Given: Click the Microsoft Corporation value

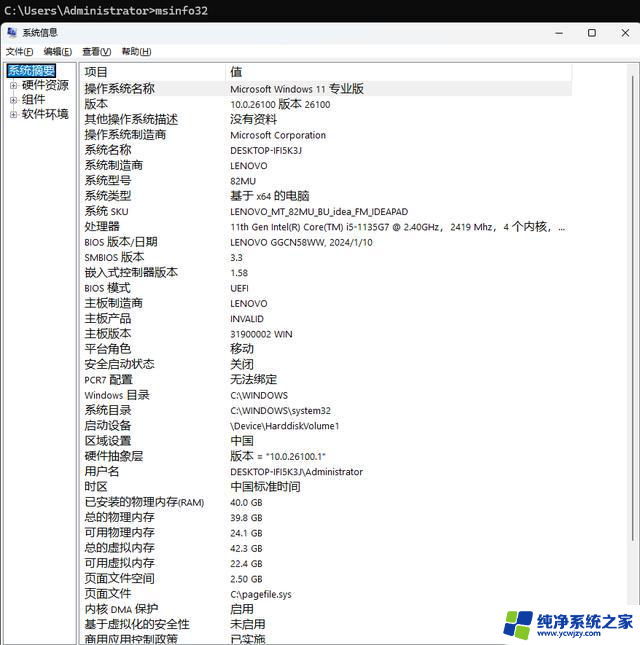Looking at the screenshot, I should pyautogui.click(x=278, y=135).
